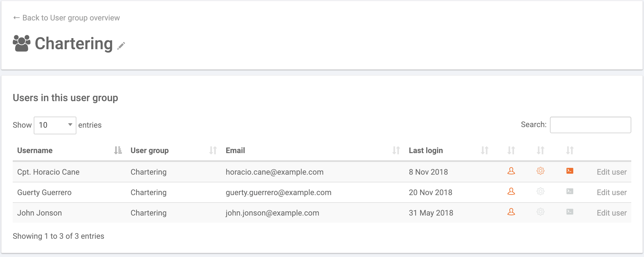The width and height of the screenshot is (644, 257).
Task: Open the settings gear in Cpt. Horacio Cane's row
Action: pyautogui.click(x=540, y=171)
